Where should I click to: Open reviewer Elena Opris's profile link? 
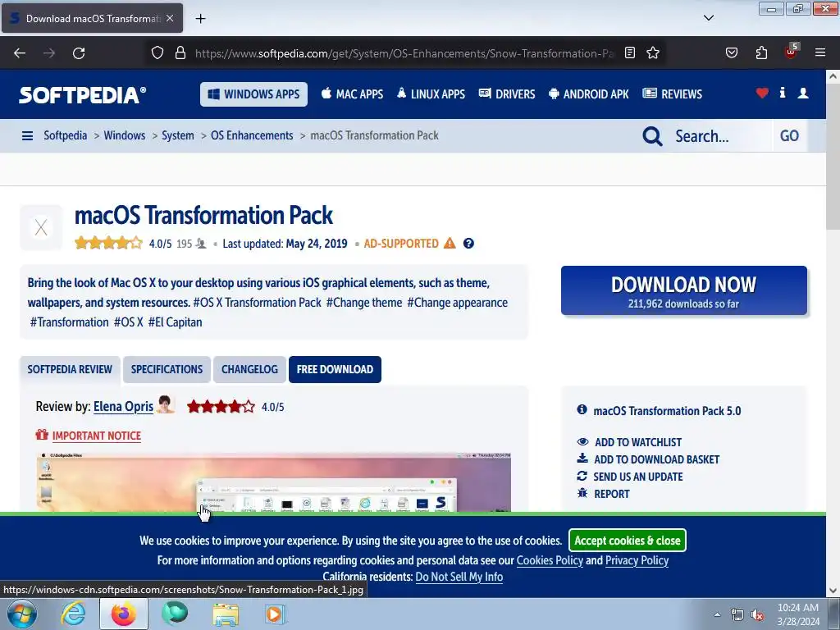pyautogui.click(x=123, y=407)
